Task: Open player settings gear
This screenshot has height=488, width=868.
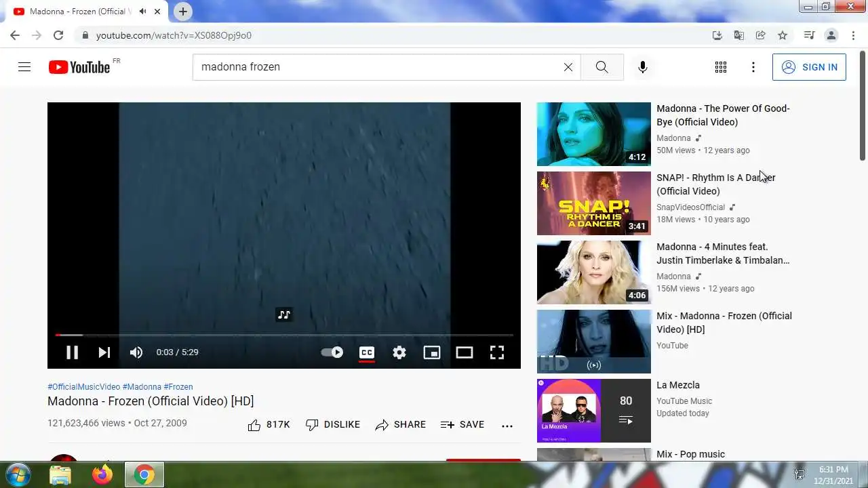Action: [x=399, y=352]
